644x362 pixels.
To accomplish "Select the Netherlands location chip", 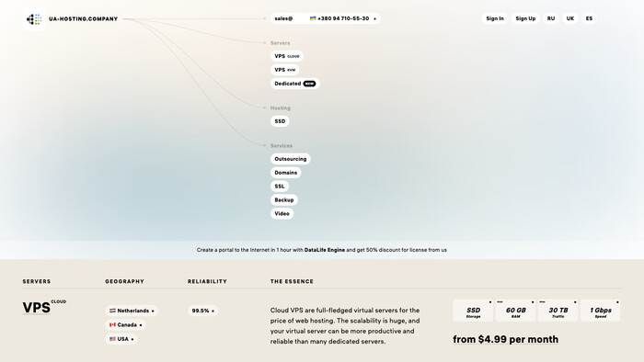I will [132, 311].
